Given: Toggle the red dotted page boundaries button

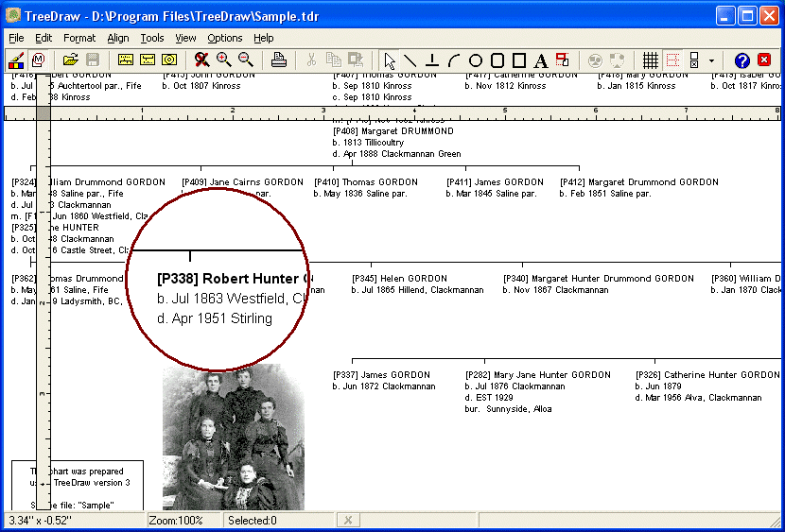Looking at the screenshot, I should 672,60.
